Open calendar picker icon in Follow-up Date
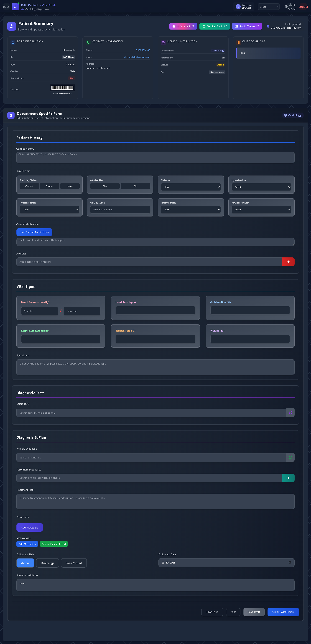This screenshot has width=311, height=644. 289,563
